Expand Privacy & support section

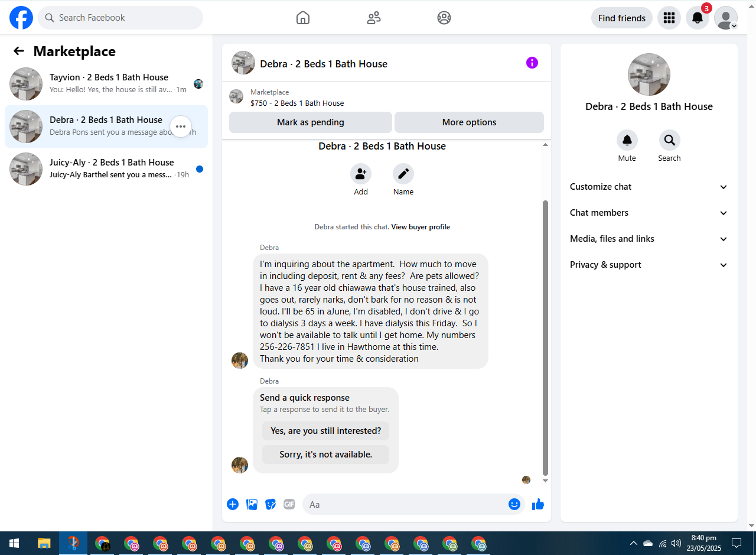(649, 265)
